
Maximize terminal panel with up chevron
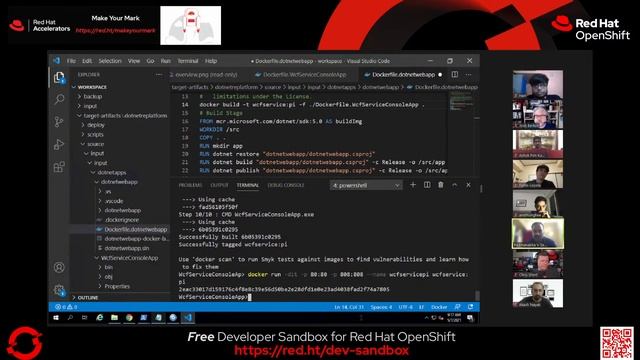click(x=455, y=185)
